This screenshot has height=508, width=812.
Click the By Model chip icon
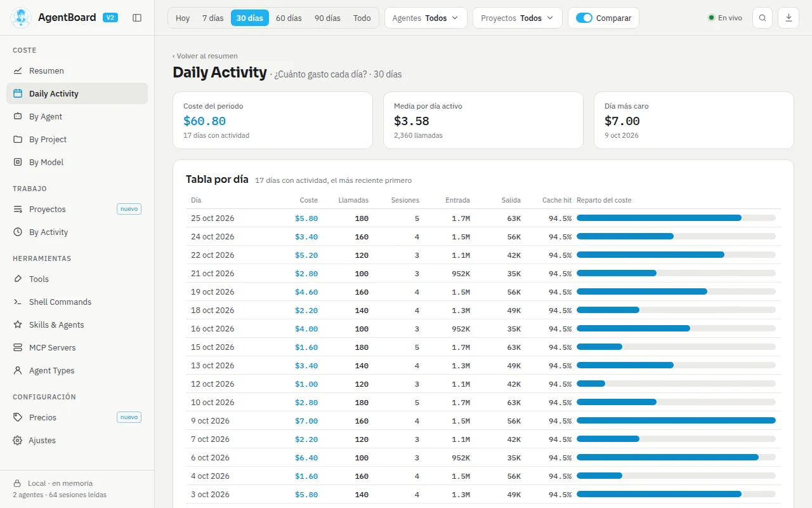tap(18, 162)
